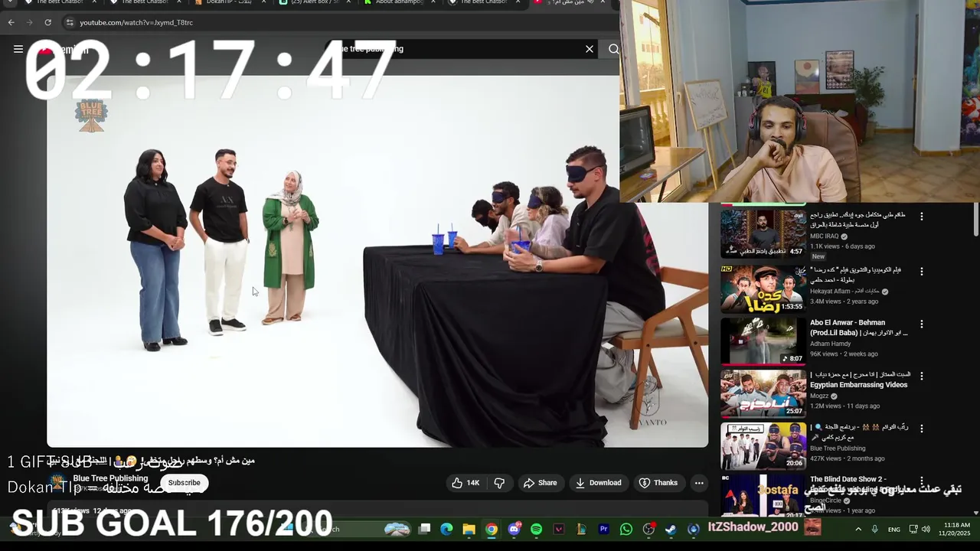Open the 20:06 Blue Tree Publishing thumbnail

click(763, 445)
